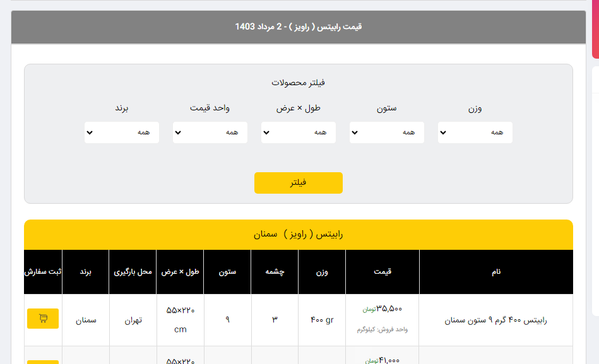This screenshot has width=599, height=364.
Task: Open the طول × عرض filter dropdown
Action: click(x=298, y=132)
